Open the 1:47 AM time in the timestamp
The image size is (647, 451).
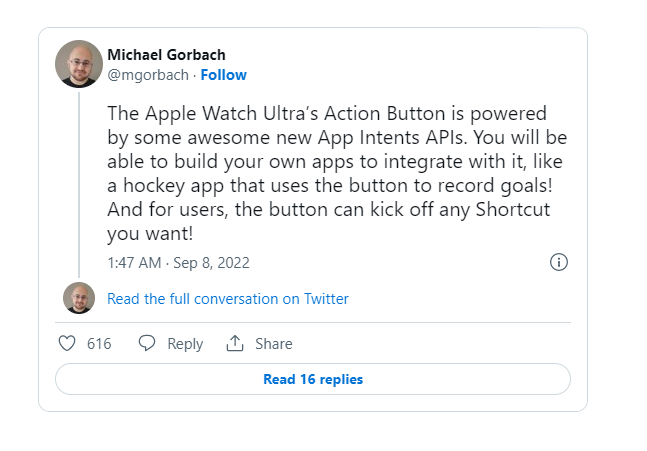(135, 263)
